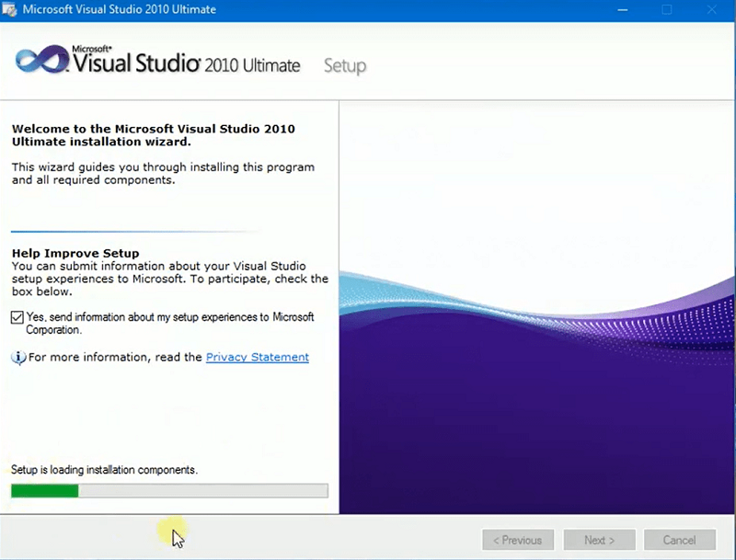Click the Previous button
Screen dimensions: 736x560
pos(518,540)
